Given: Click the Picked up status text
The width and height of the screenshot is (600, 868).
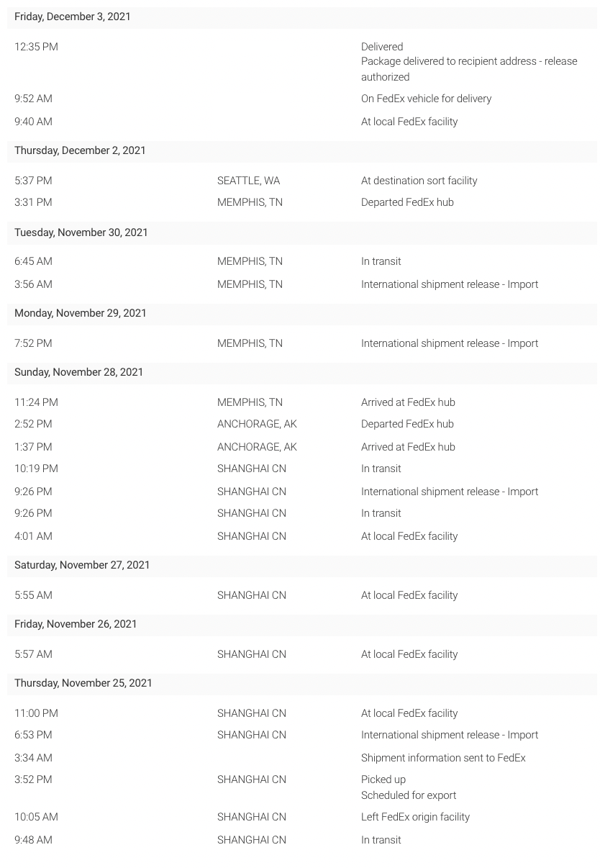Looking at the screenshot, I should [x=383, y=779].
